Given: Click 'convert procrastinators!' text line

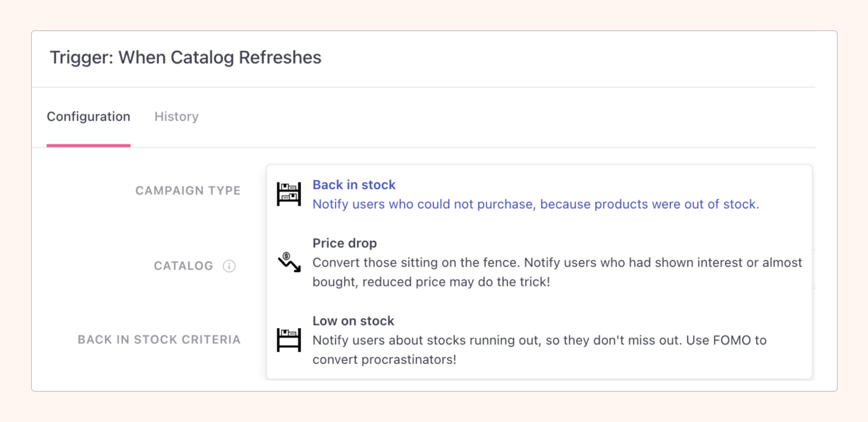Looking at the screenshot, I should click(x=384, y=360).
